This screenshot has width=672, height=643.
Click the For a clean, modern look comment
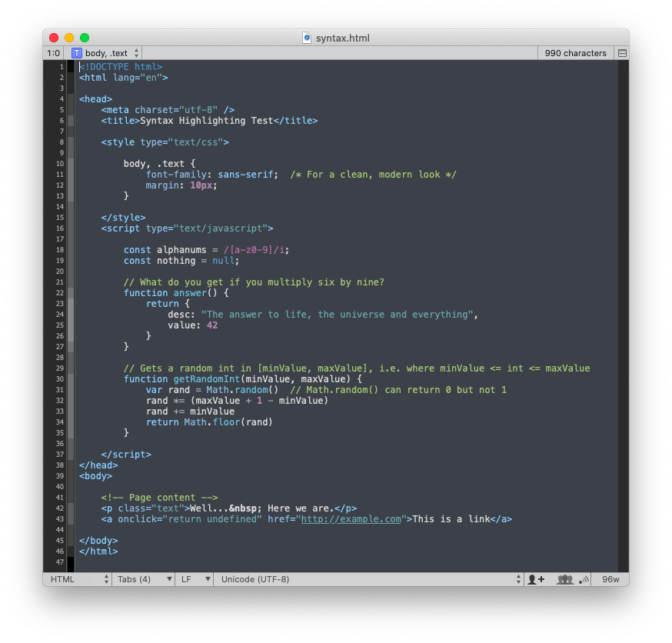click(373, 175)
